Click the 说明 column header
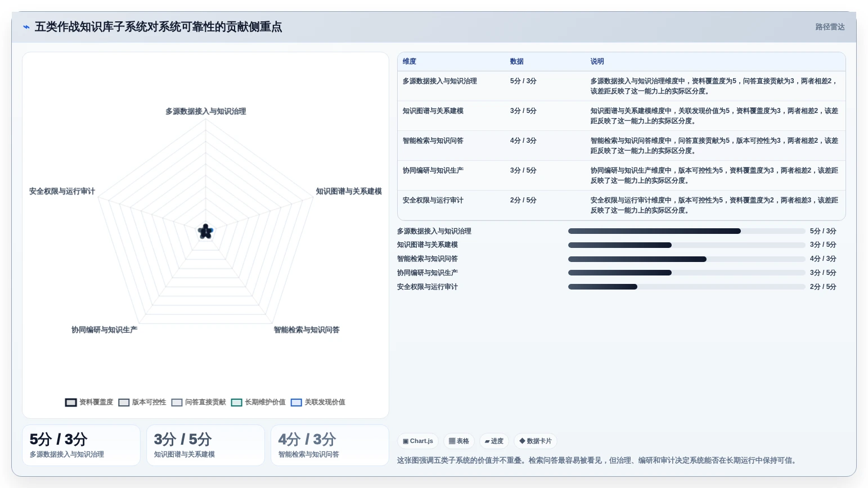This screenshot has width=868, height=488. tap(597, 61)
